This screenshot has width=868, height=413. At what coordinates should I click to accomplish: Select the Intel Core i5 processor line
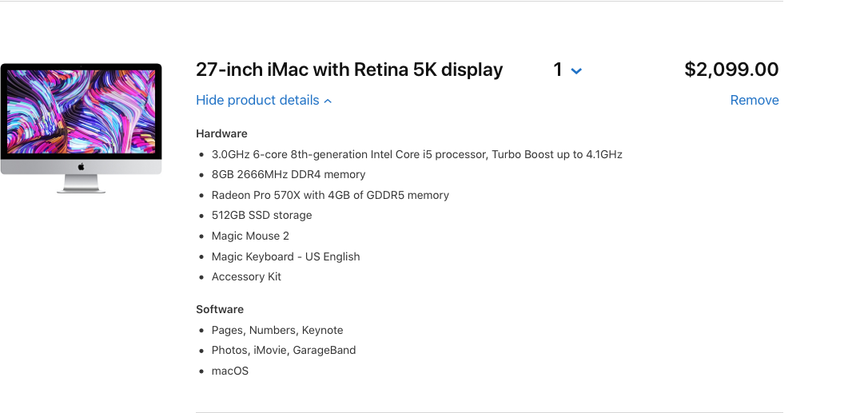pyautogui.click(x=416, y=154)
